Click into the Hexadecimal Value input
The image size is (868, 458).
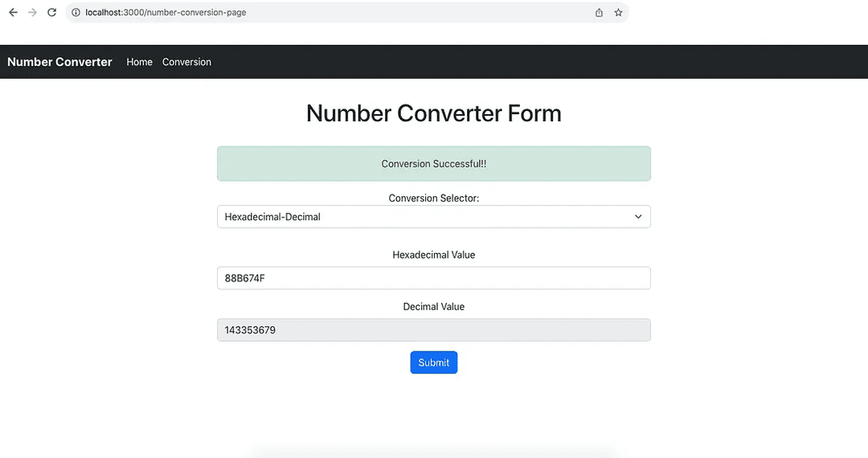coord(433,278)
